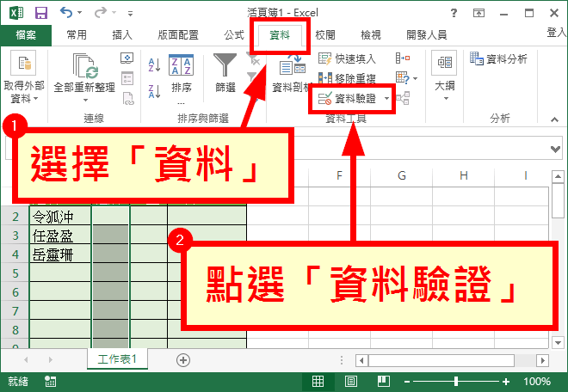The width and height of the screenshot is (568, 392).
Task: Switch to Page Break Preview icon
Action: point(383,381)
